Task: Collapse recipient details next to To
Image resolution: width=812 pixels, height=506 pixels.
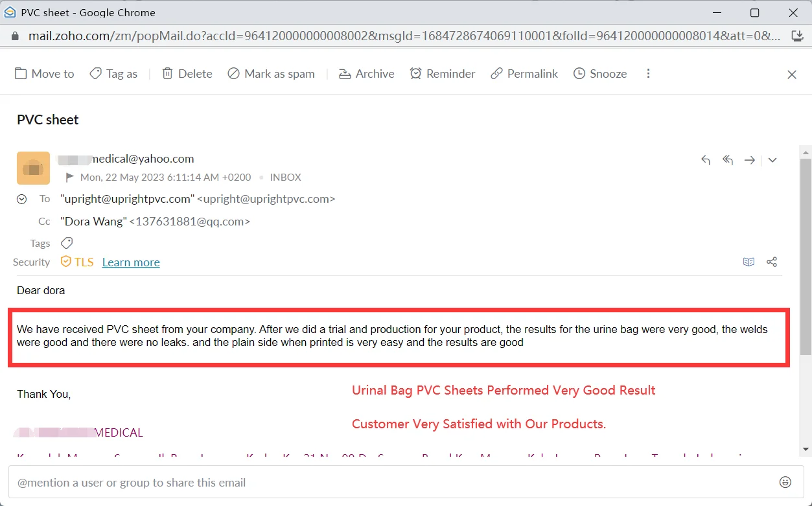Action: click(x=22, y=200)
